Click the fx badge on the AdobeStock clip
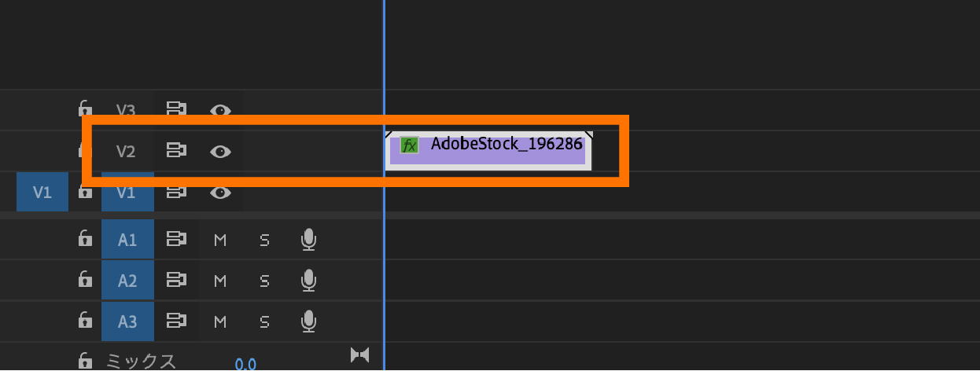980x371 pixels. [409, 145]
